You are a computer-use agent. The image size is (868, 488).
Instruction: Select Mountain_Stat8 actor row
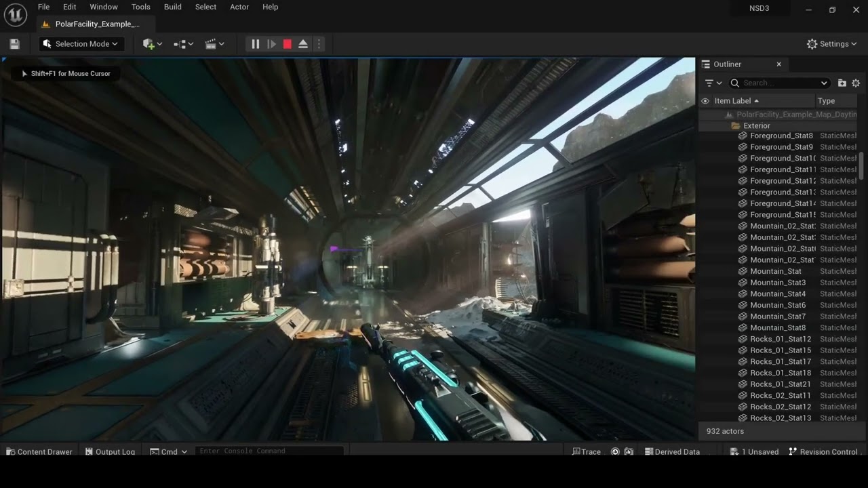click(778, 328)
